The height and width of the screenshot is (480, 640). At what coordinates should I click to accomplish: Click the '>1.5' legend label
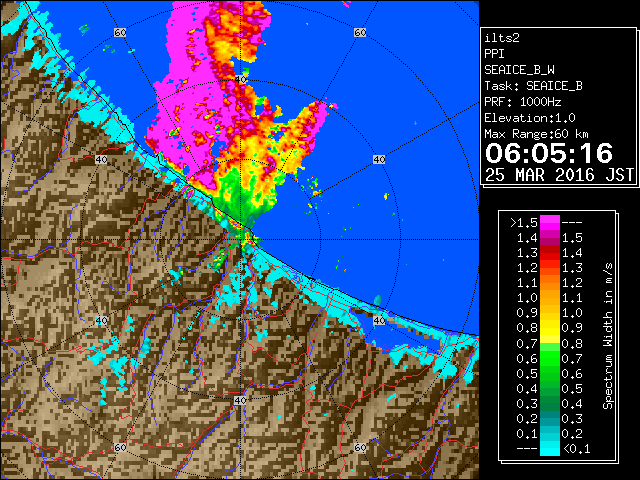click(524, 223)
